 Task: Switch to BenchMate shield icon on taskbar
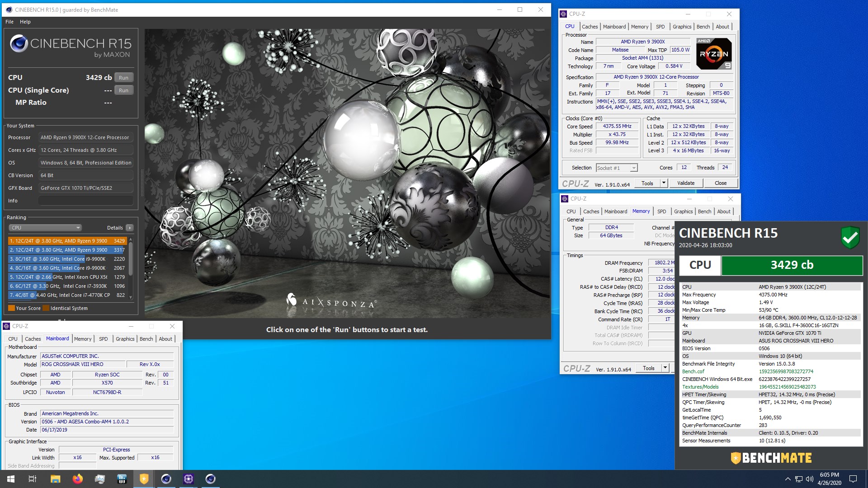144,479
